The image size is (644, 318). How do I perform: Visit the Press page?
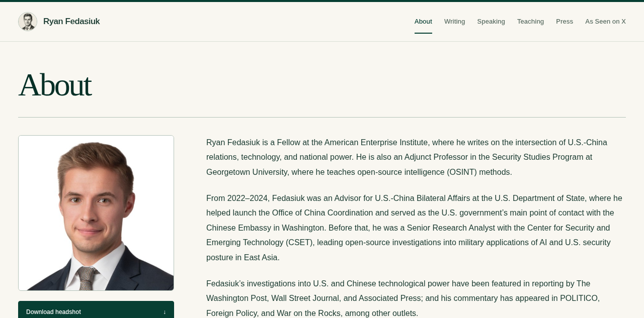(565, 22)
